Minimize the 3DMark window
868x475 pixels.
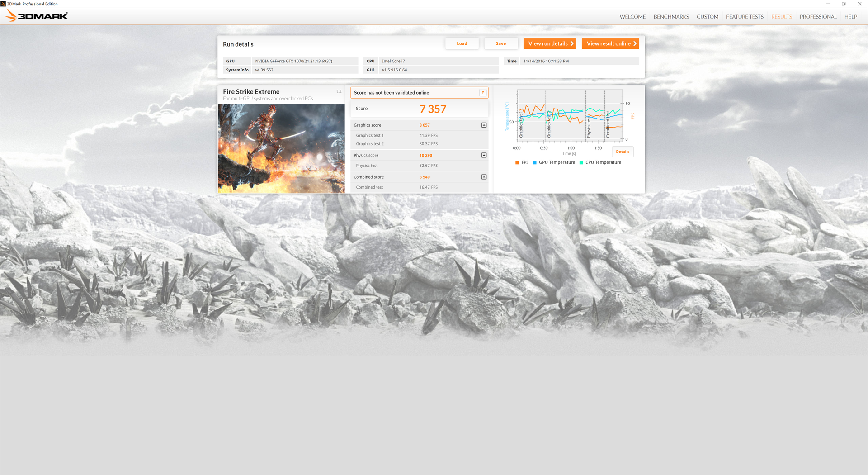point(828,4)
